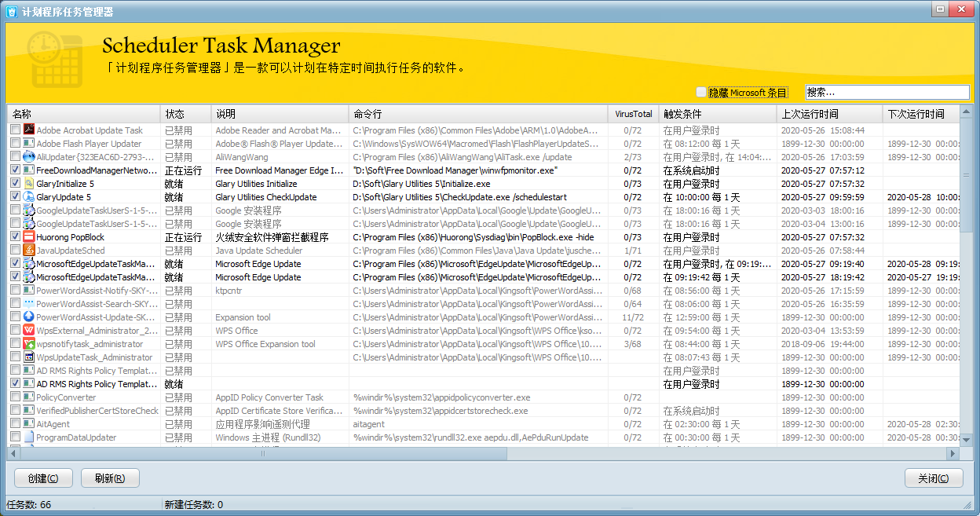Enable the Adobe Flash Player Updater checkbox

coord(16,144)
